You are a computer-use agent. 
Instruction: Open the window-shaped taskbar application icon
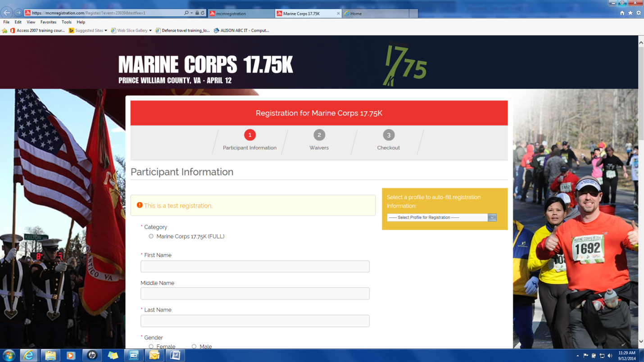[x=133, y=355]
